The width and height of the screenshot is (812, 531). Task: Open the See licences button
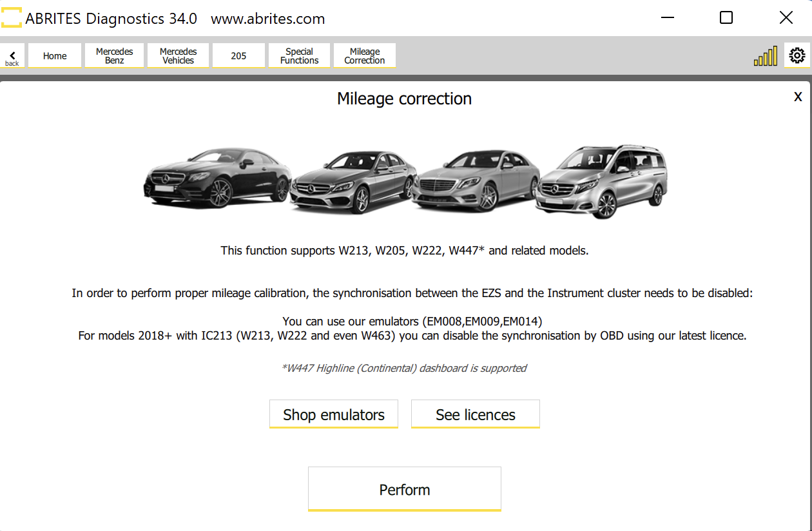pos(476,414)
